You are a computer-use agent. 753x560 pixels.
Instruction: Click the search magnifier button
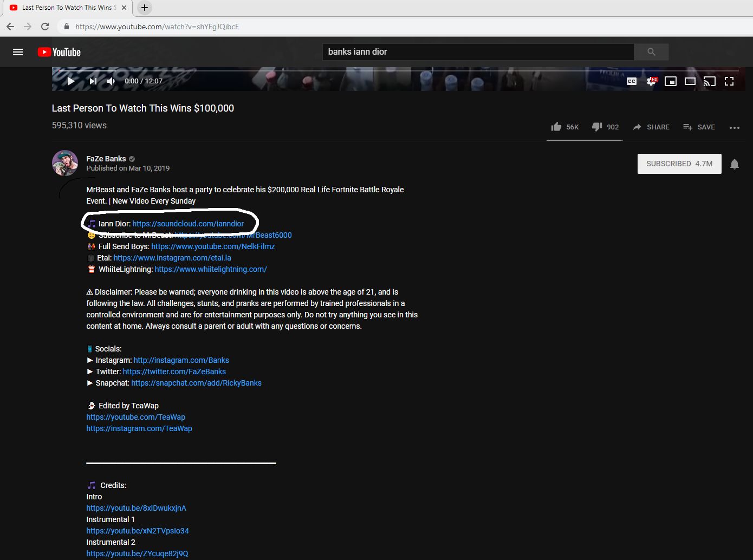pyautogui.click(x=651, y=52)
